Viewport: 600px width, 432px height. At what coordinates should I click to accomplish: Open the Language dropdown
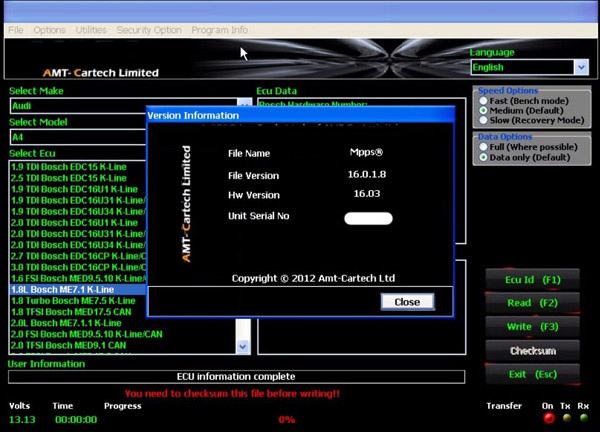580,67
